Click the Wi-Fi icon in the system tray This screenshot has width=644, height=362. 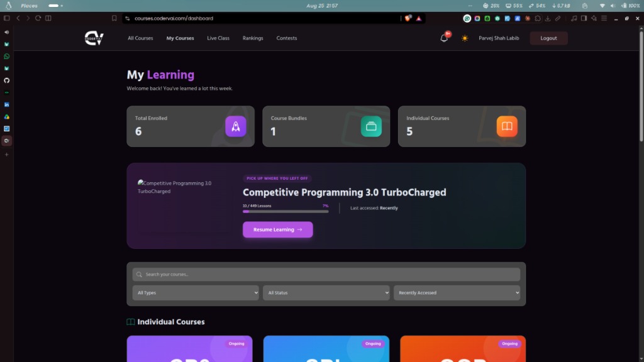(x=602, y=6)
